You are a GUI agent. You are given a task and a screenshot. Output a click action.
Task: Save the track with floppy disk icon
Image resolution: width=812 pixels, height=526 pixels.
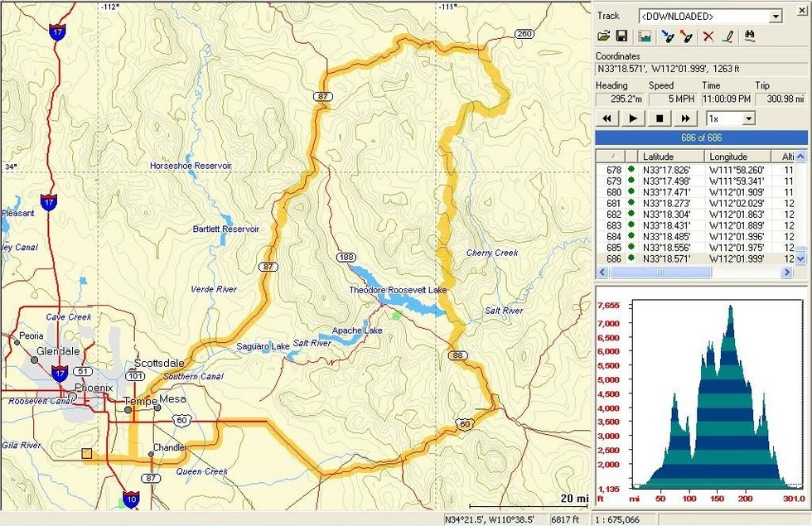621,36
